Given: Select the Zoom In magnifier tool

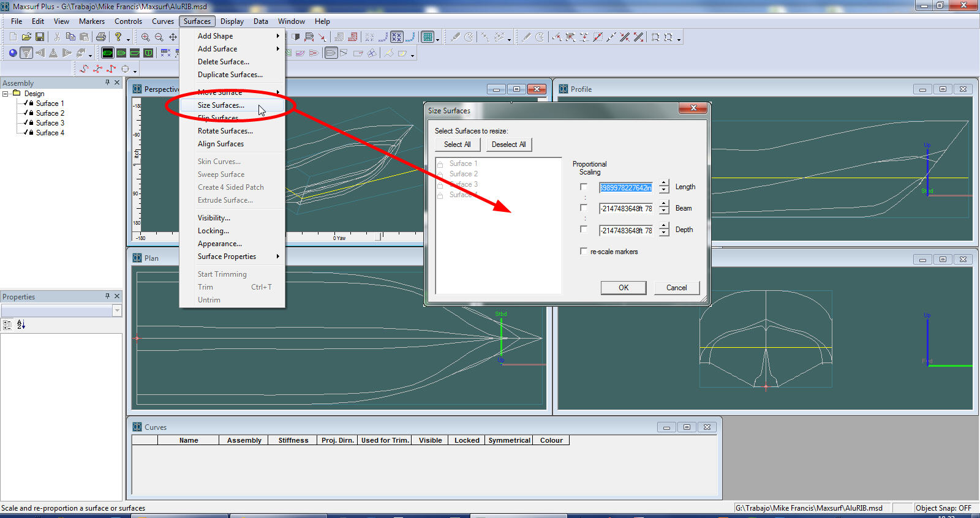Looking at the screenshot, I should (146, 37).
